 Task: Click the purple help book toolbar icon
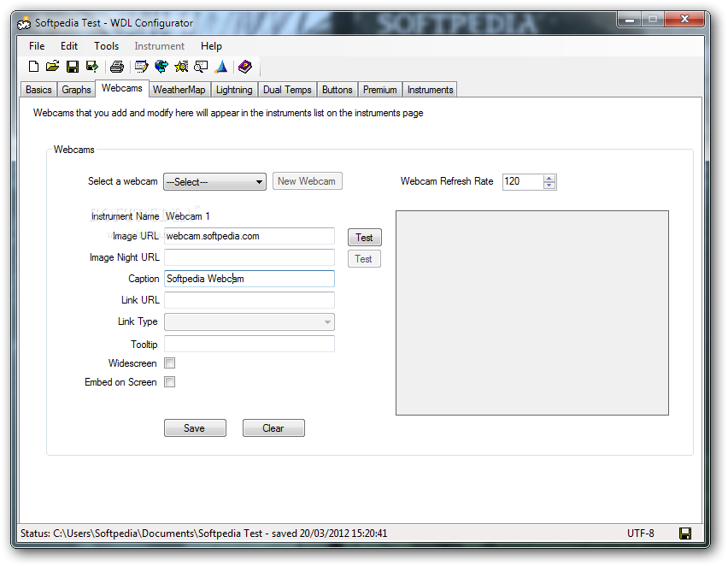click(x=245, y=67)
